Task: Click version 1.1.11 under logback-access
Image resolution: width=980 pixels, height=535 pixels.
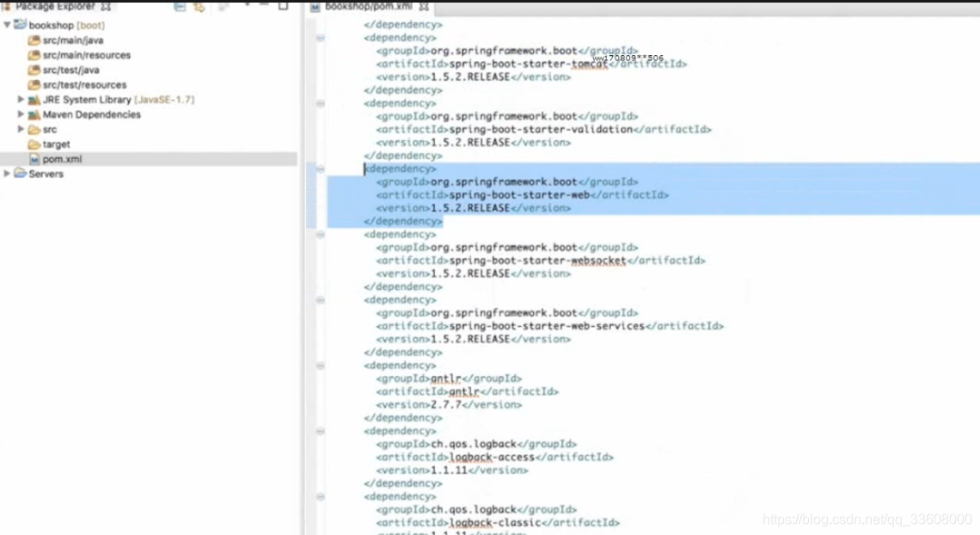Action: coord(452,470)
